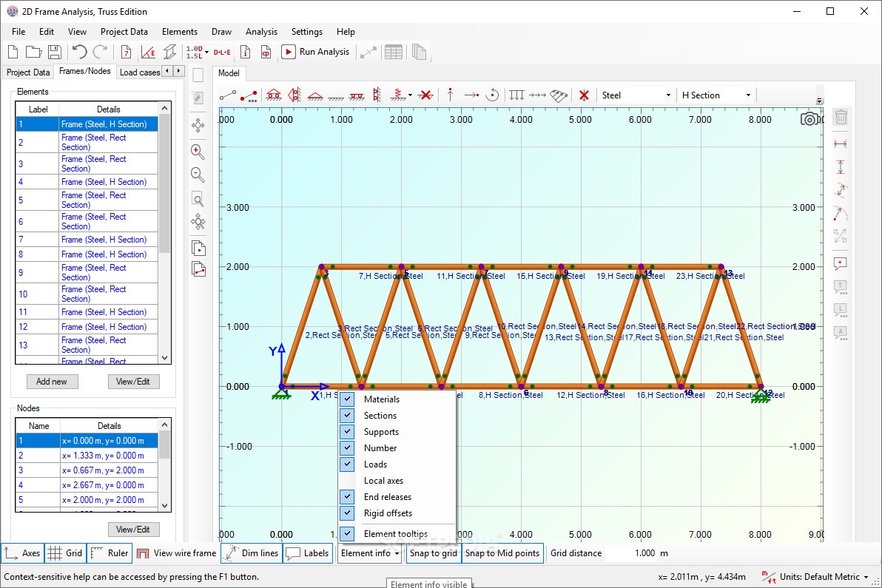This screenshot has height=588, width=882.
Task: Open a project with the folder icon
Action: [x=34, y=52]
